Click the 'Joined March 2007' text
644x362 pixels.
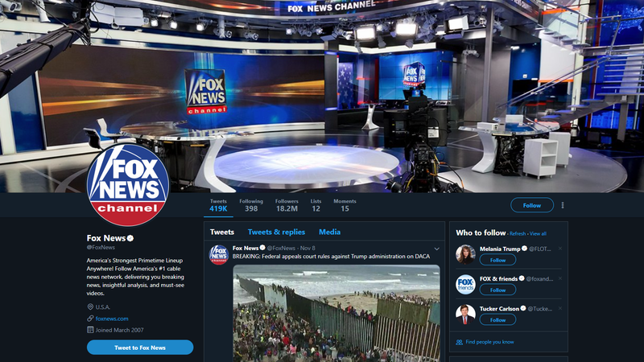tap(119, 330)
